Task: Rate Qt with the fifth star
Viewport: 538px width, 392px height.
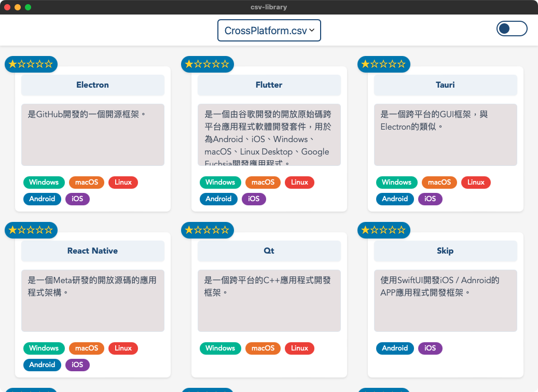Action: click(225, 230)
